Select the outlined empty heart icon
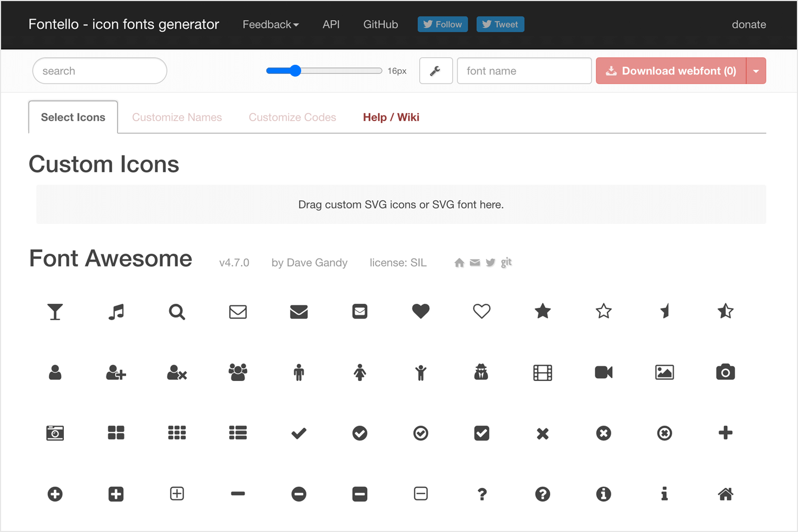The width and height of the screenshot is (798, 532). coord(482,311)
